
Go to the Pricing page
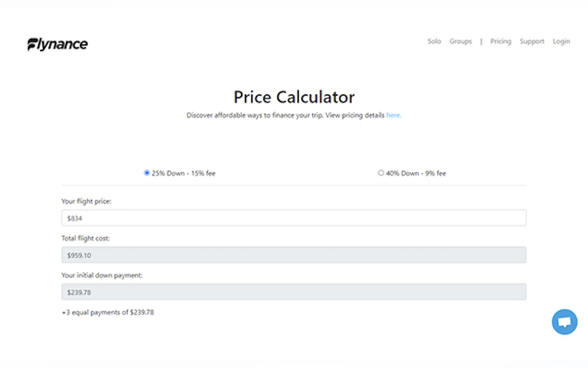(x=501, y=41)
